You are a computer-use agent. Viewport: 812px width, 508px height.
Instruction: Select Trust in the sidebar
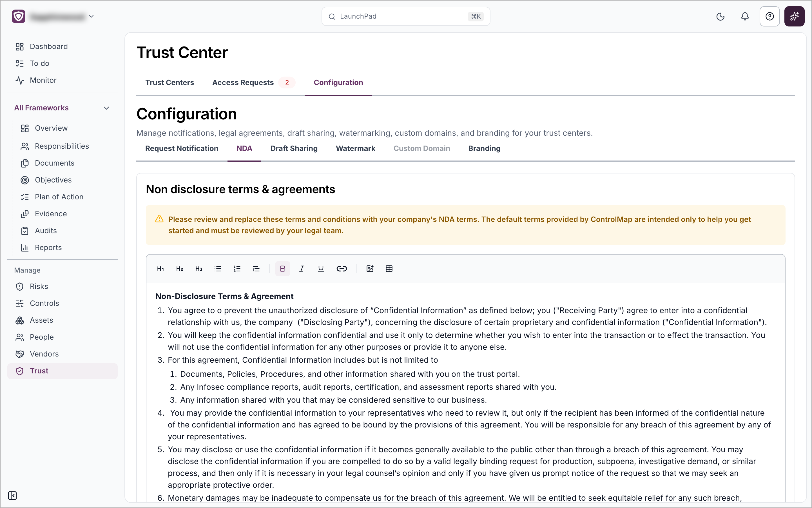63,371
